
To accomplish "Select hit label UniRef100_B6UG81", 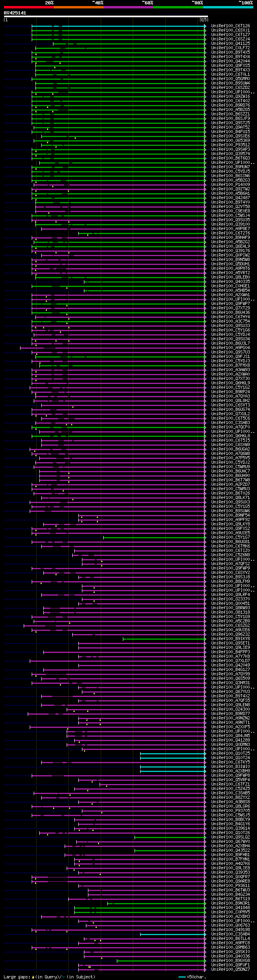I will coord(230,542).
